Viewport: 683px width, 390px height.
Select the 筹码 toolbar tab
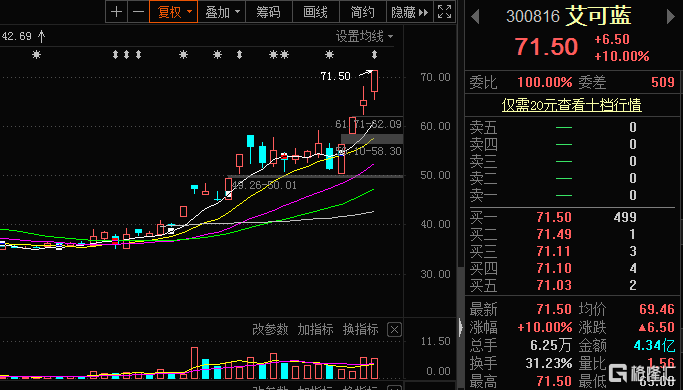269,12
